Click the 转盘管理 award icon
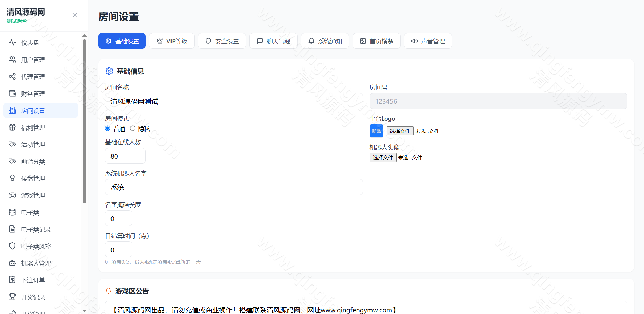Image resolution: width=644 pixels, height=314 pixels. point(12,178)
